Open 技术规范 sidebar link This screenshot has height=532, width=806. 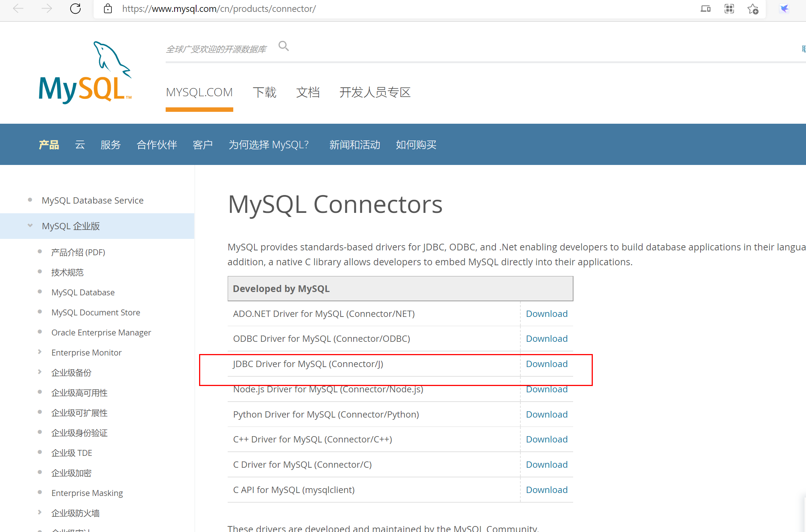tap(67, 272)
